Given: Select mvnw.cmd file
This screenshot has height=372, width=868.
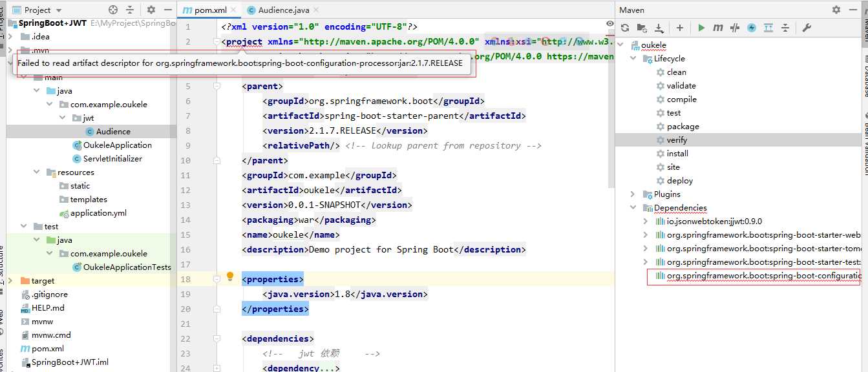Looking at the screenshot, I should pyautogui.click(x=51, y=335).
